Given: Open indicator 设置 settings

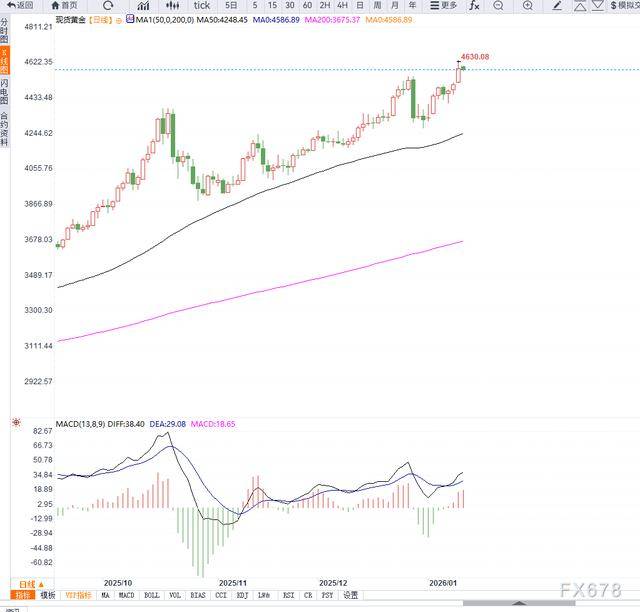Looking at the screenshot, I should [350, 595].
